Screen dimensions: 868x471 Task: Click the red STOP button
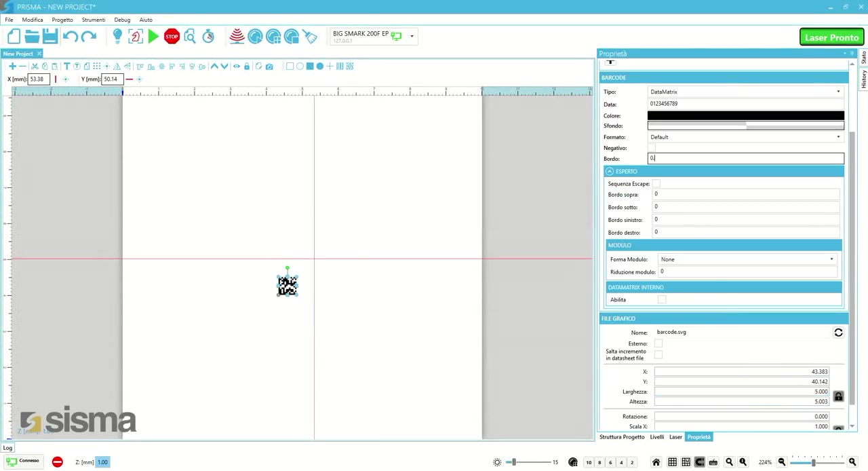click(172, 37)
